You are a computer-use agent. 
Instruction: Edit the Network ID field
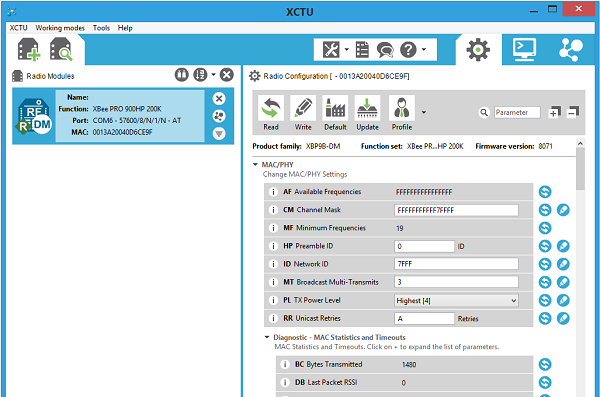coord(456,264)
